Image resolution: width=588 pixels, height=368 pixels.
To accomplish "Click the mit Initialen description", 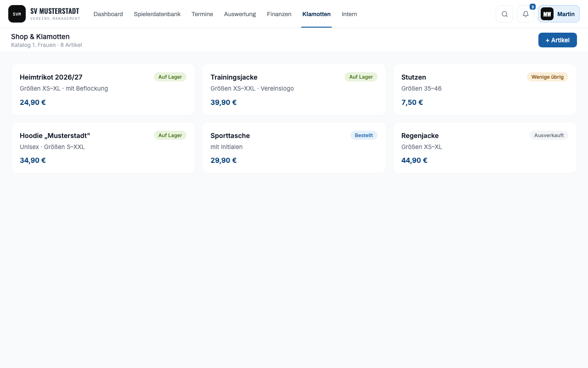I will (226, 147).
